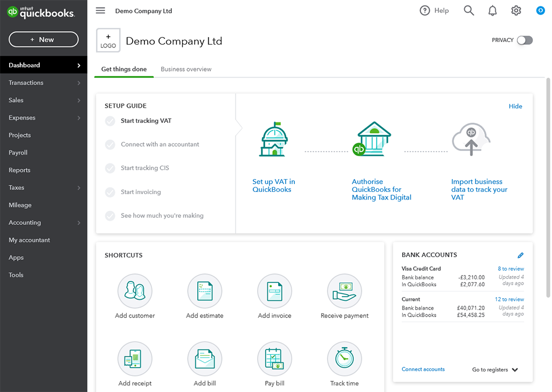Click the Set up VAT building icon

pos(273,139)
